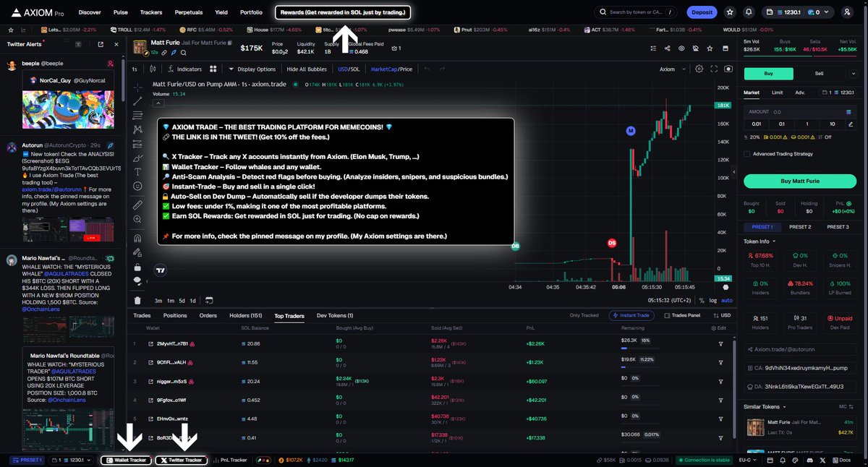Screen dimensions: 868x467
Task: Select the chart crosshair cursor tool
Action: [x=137, y=86]
